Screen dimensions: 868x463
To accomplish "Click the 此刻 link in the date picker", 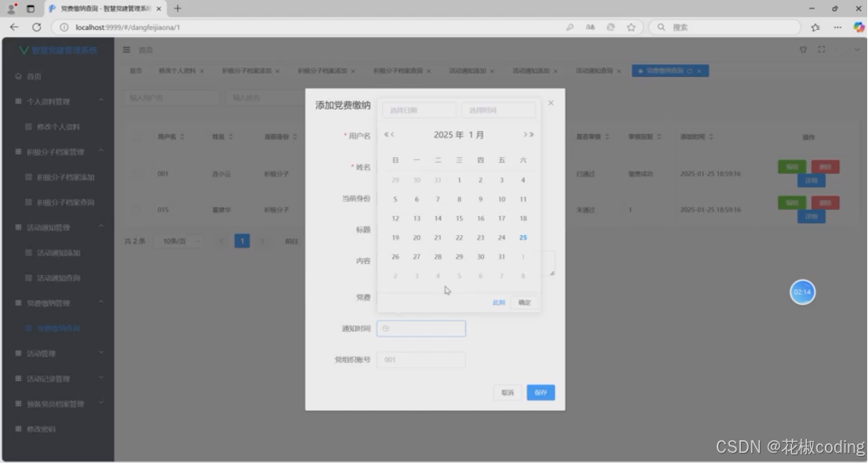I will point(497,302).
